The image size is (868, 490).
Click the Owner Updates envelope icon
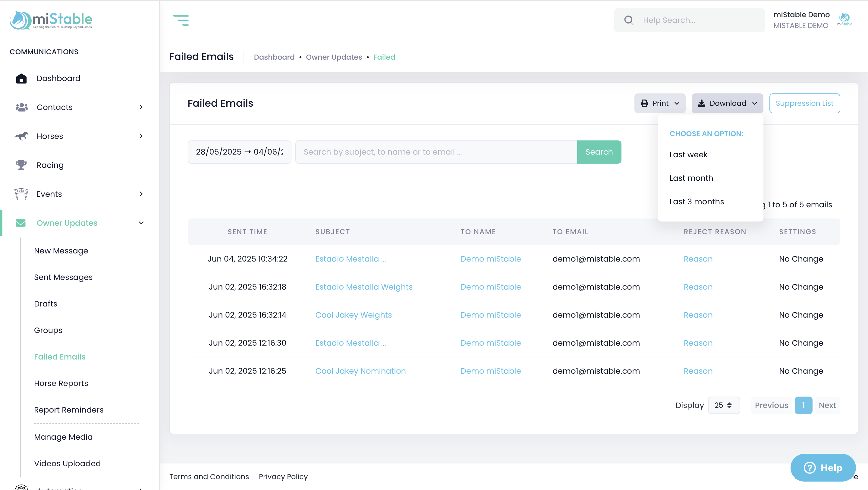pos(20,223)
